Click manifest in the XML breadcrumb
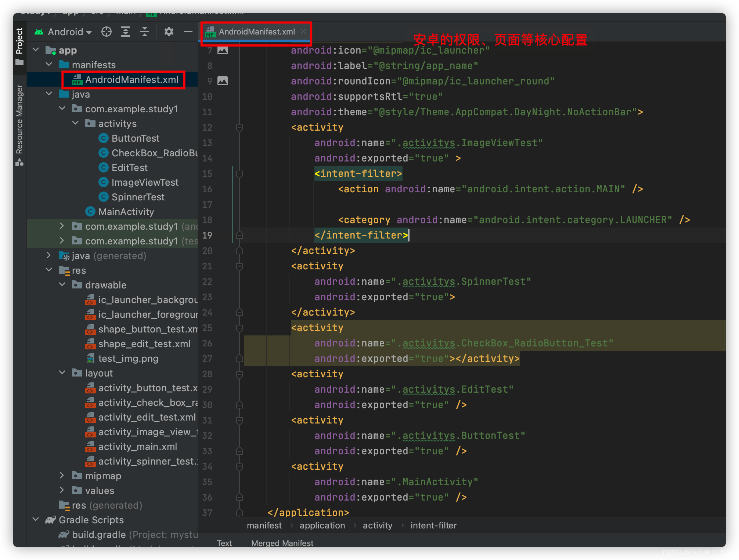 pyautogui.click(x=264, y=526)
